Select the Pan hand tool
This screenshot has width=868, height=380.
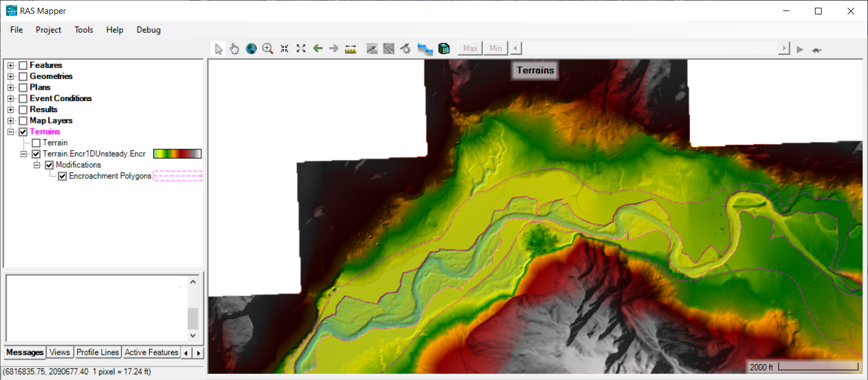[x=235, y=49]
